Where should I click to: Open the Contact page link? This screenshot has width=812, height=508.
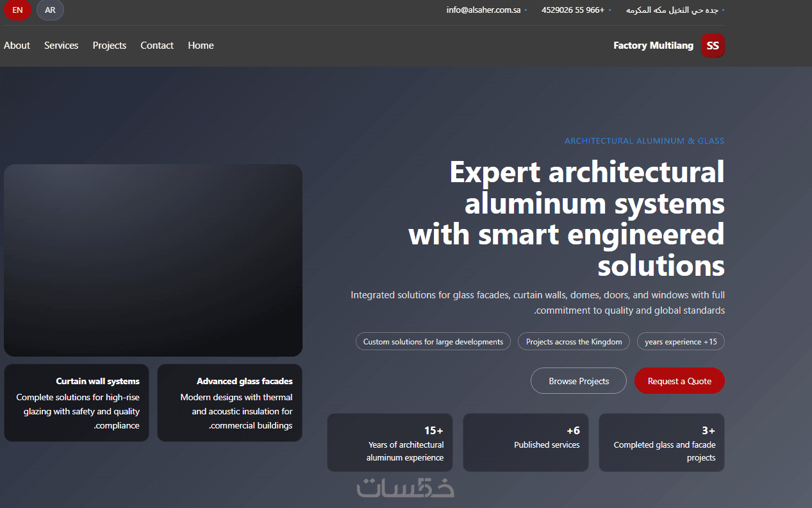157,46
